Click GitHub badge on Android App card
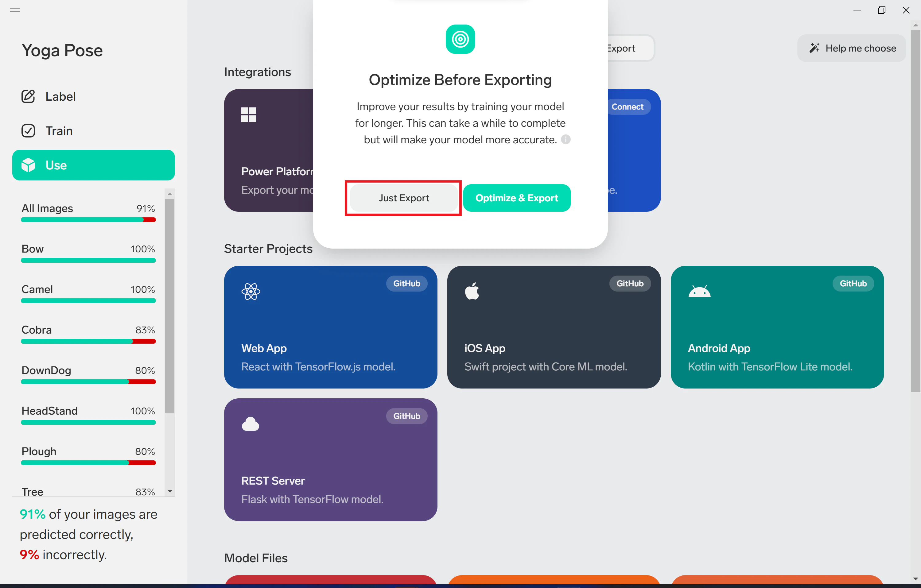 (853, 284)
